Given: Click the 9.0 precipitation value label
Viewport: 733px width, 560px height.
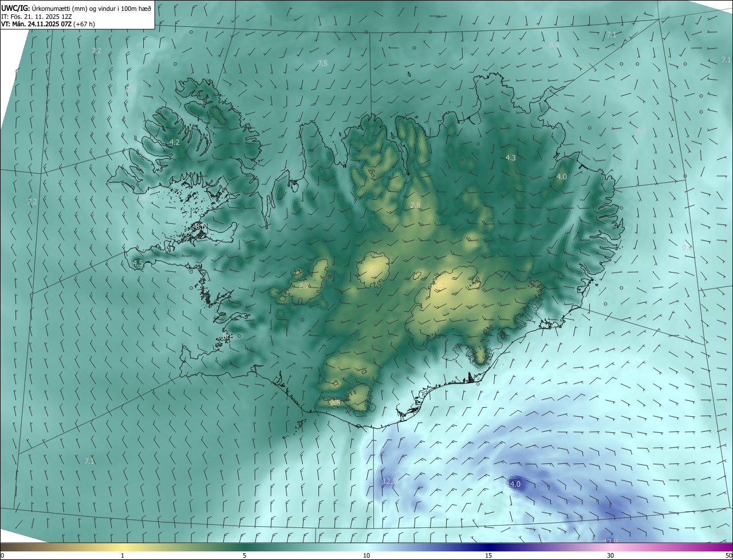Looking at the screenshot, I should (720, 533).
